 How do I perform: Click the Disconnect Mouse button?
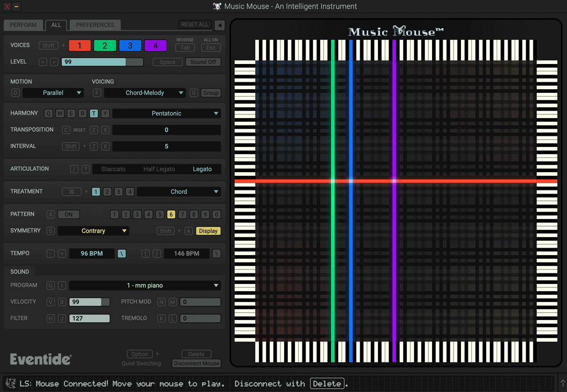click(196, 364)
